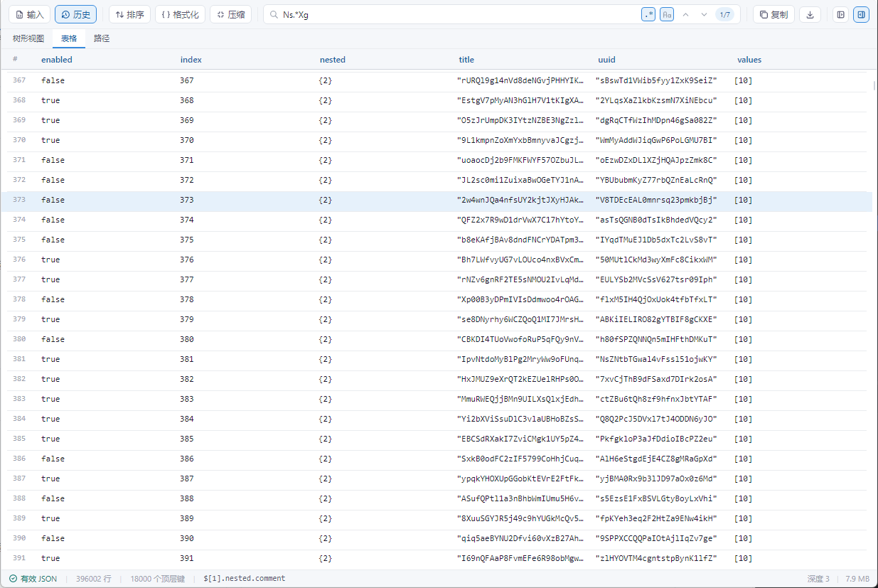Click title cell starting "EstgV7pMyAN3hGlH7V1tKIgXA"

click(x=520, y=100)
